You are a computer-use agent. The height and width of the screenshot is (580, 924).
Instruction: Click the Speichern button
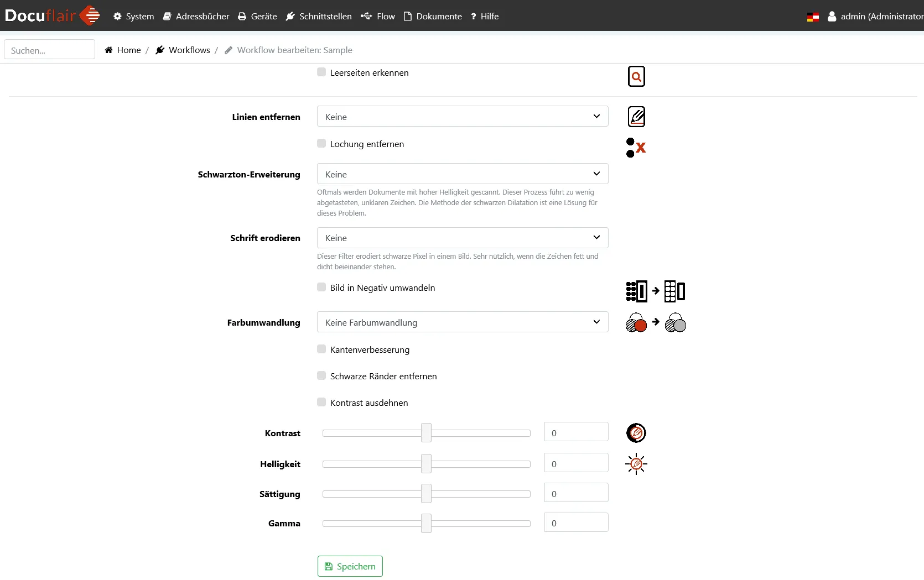click(350, 566)
